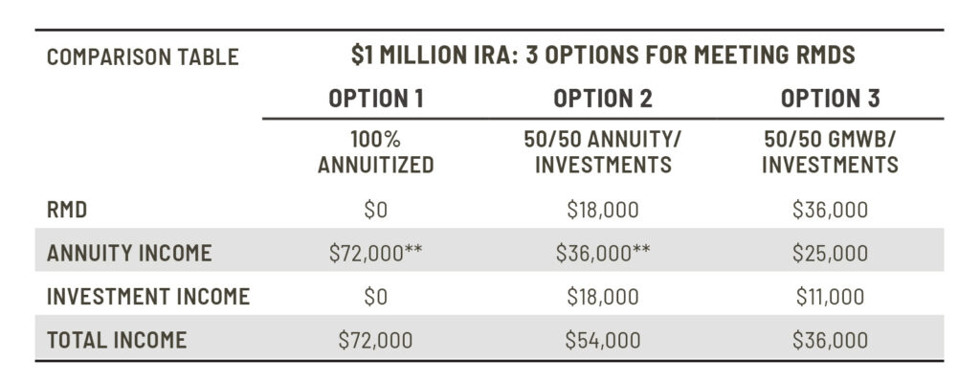Select Option 1's $72,000 total income cell

(x=375, y=340)
